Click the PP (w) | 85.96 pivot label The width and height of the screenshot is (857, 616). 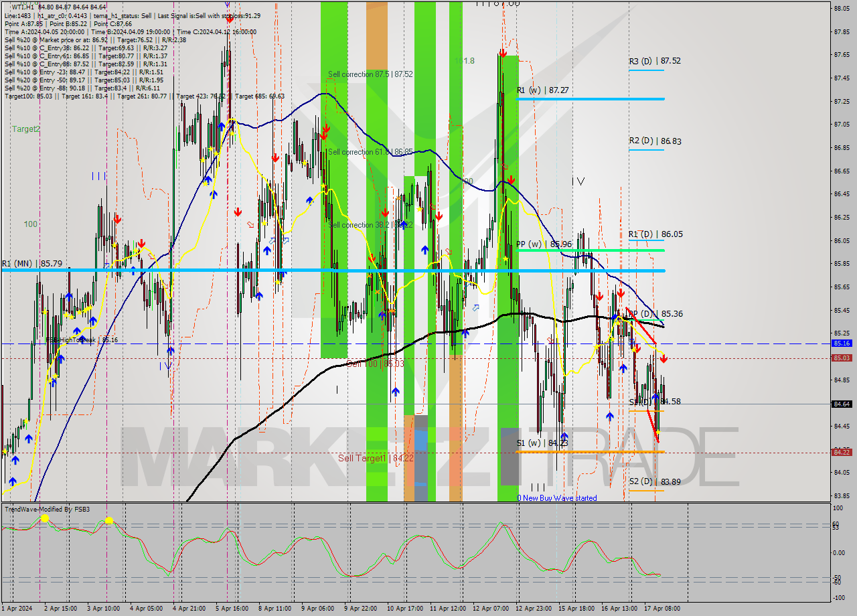(544, 244)
